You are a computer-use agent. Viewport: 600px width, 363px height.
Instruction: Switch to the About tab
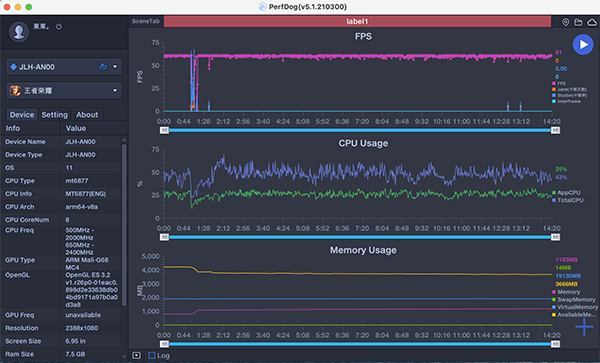pyautogui.click(x=87, y=115)
